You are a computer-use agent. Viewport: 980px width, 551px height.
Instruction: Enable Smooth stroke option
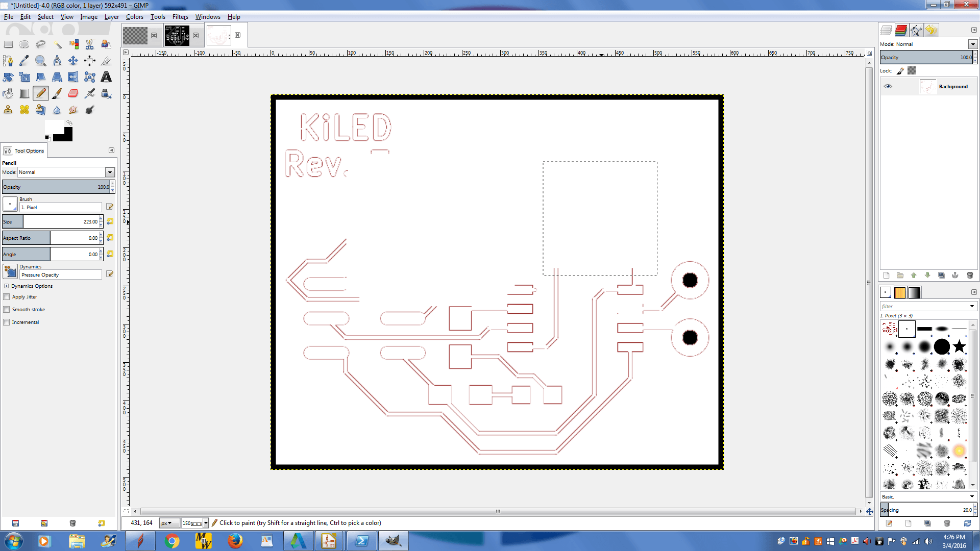7,310
